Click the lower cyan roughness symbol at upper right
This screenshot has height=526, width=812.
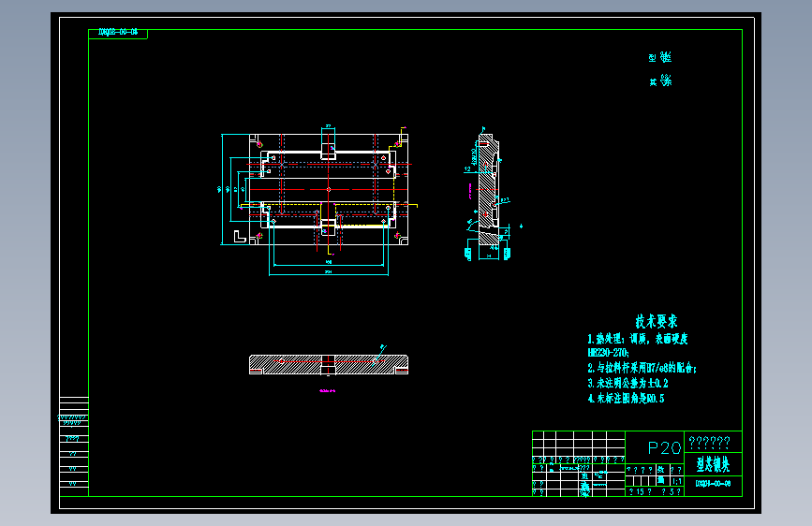point(660,80)
